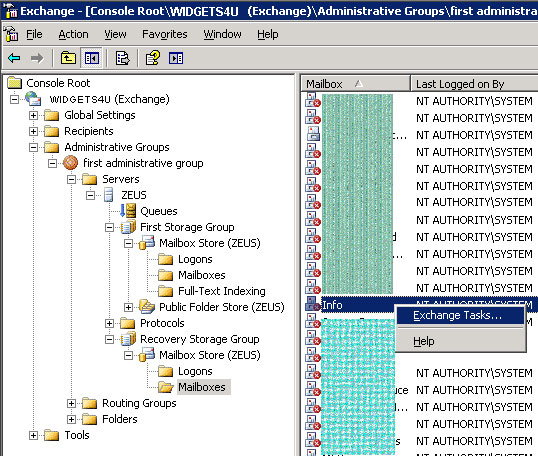Viewport: 538px width, 456px height.
Task: Select the Full-Text Indexing tree item
Action: pyautogui.click(x=222, y=291)
